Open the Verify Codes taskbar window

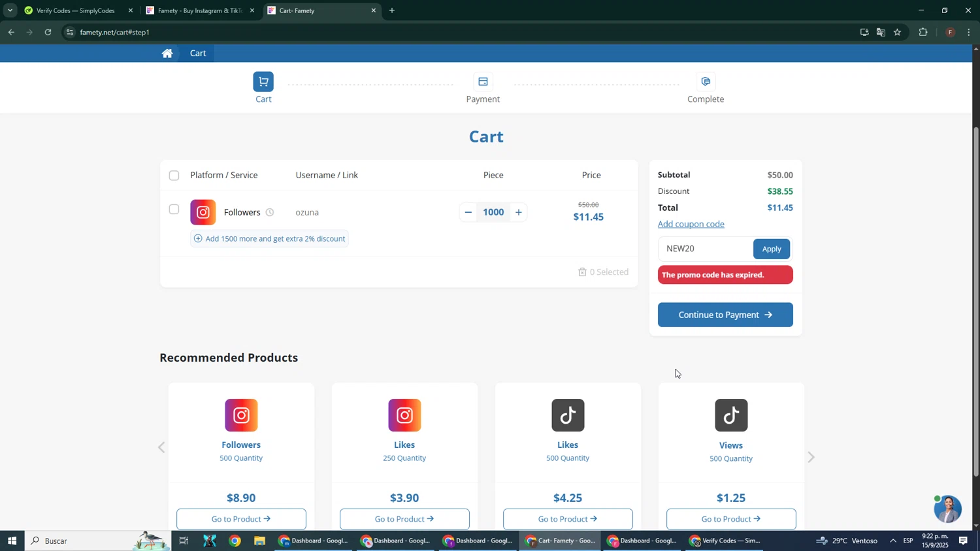click(x=725, y=541)
